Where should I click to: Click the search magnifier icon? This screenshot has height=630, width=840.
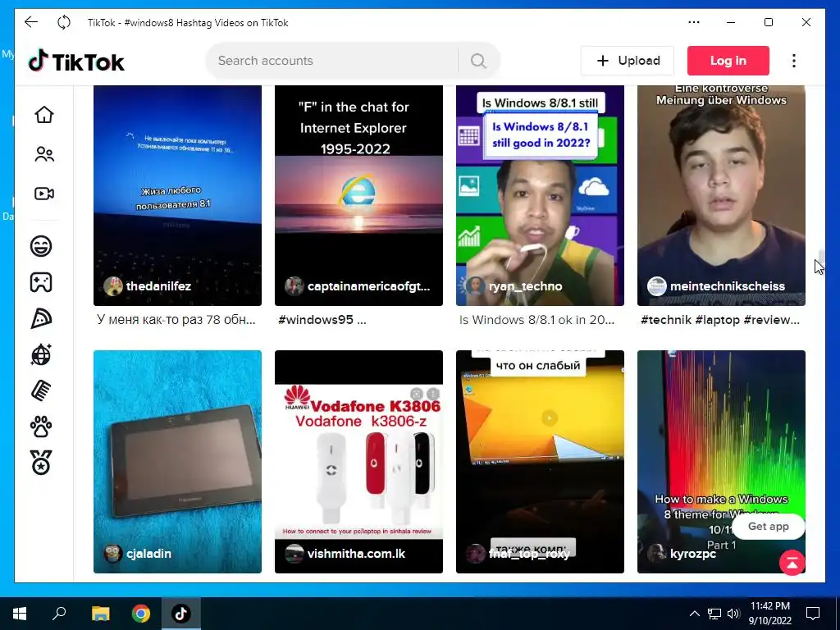pos(478,61)
